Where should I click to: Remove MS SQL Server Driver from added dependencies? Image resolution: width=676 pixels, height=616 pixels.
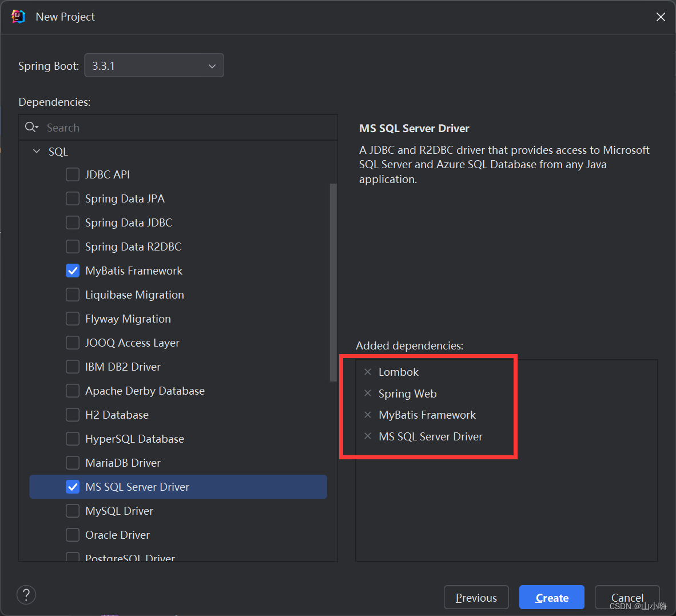click(x=368, y=436)
